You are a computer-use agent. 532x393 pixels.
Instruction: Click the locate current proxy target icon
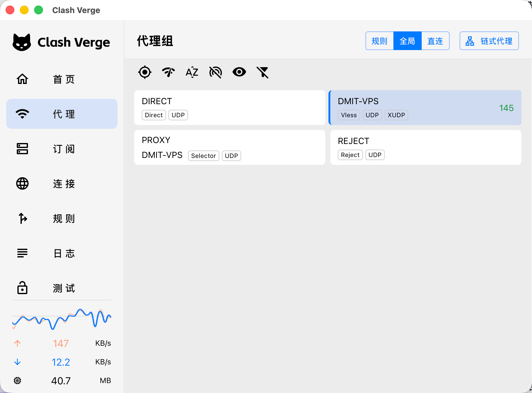coord(145,72)
